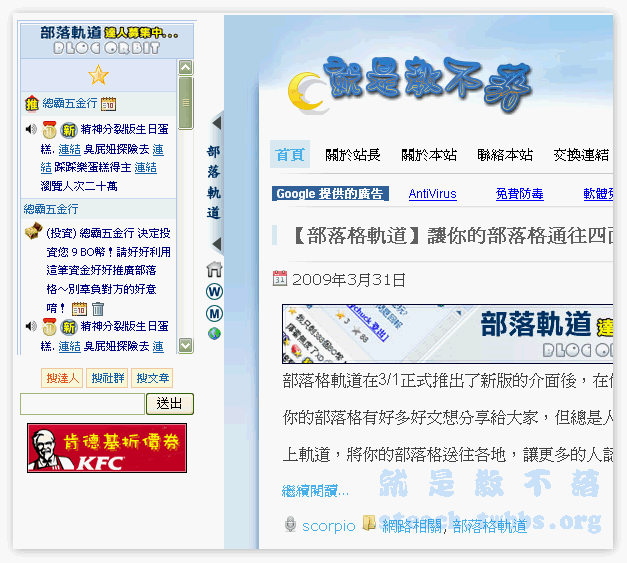Click speaker icon above the 總霸五金行 section header
The height and width of the screenshot is (563, 627).
31,129
